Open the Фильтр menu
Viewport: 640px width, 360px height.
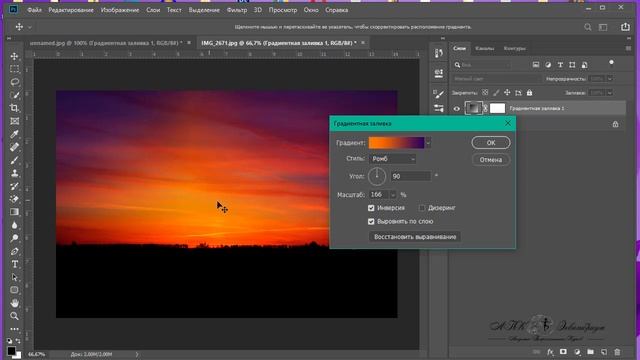[237, 10]
